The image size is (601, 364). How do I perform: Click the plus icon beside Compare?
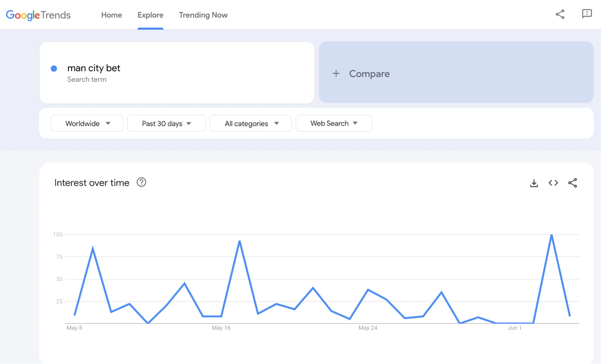[x=336, y=74]
